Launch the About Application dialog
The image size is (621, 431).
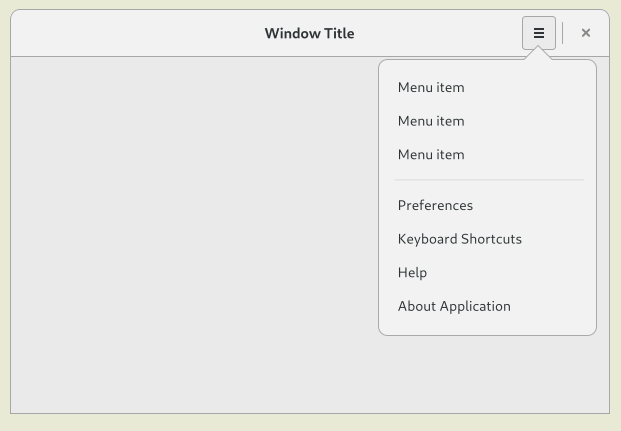[x=454, y=306]
